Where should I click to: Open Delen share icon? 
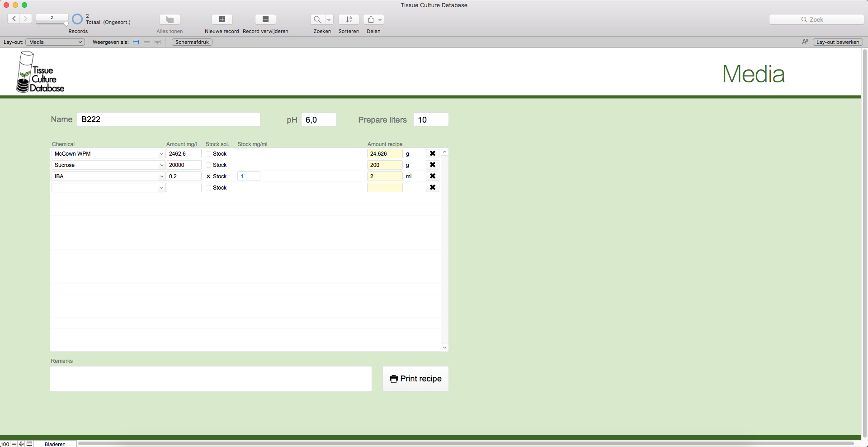point(371,19)
